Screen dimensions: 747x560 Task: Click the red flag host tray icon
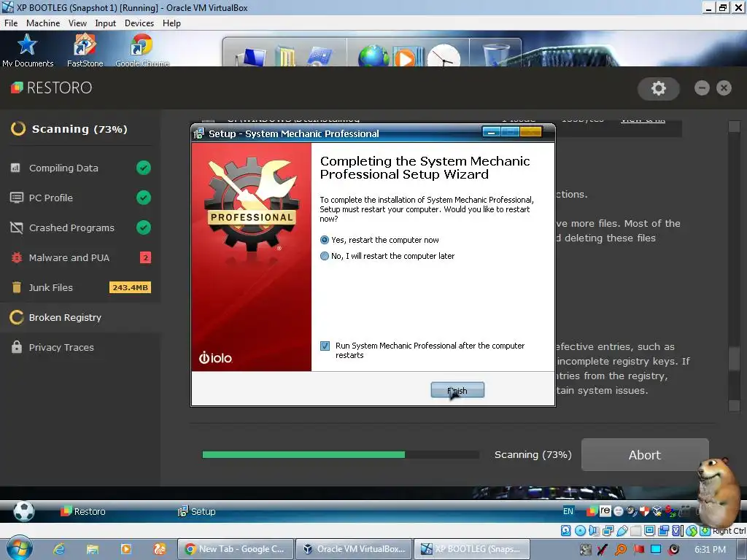638,550
